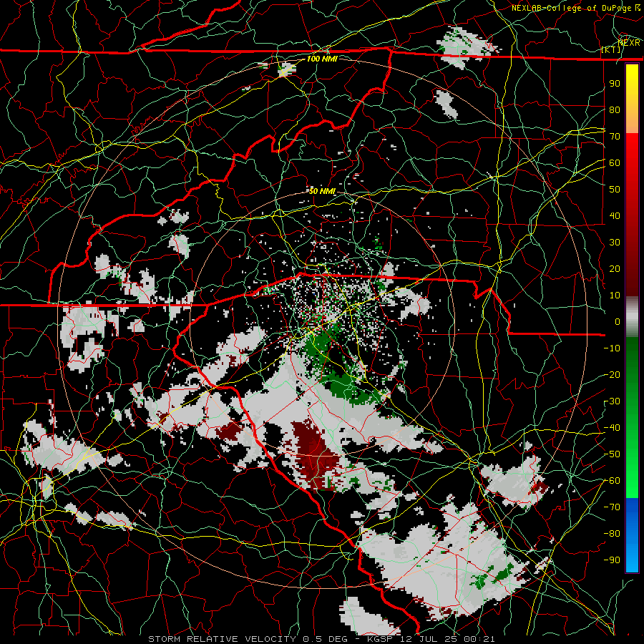Screen dimensions: 644x644
Task: Click the -70 value on the velocity scale
Action: pyautogui.click(x=612, y=507)
